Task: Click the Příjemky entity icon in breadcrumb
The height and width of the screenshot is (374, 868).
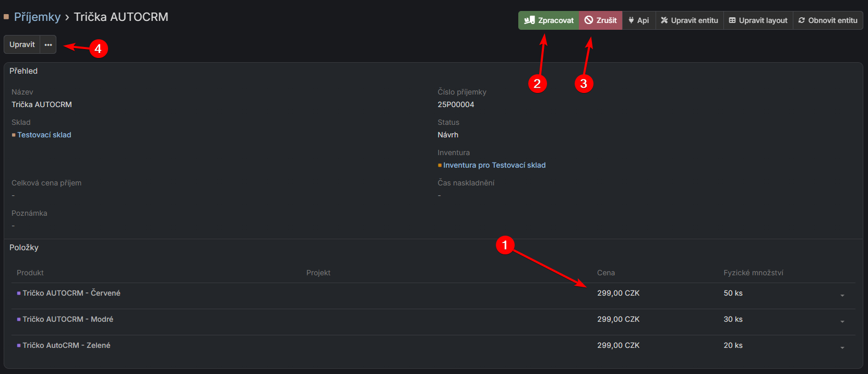Action: (6, 17)
